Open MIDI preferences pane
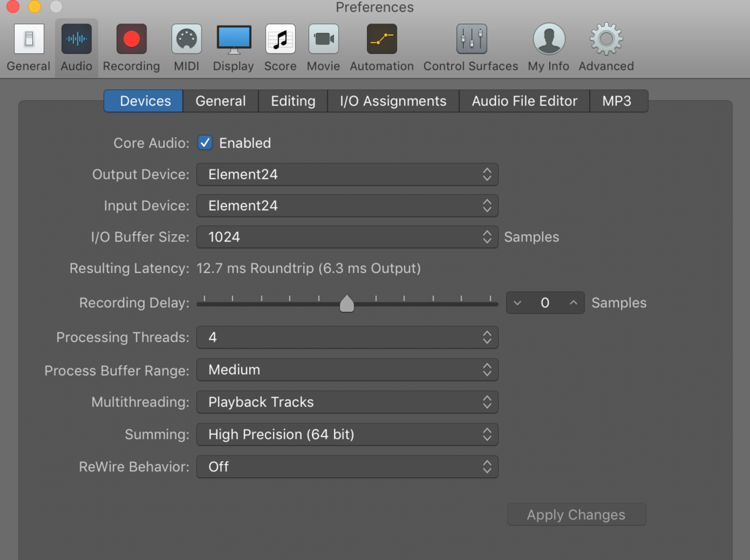Viewport: 750px width, 560px height. click(186, 40)
